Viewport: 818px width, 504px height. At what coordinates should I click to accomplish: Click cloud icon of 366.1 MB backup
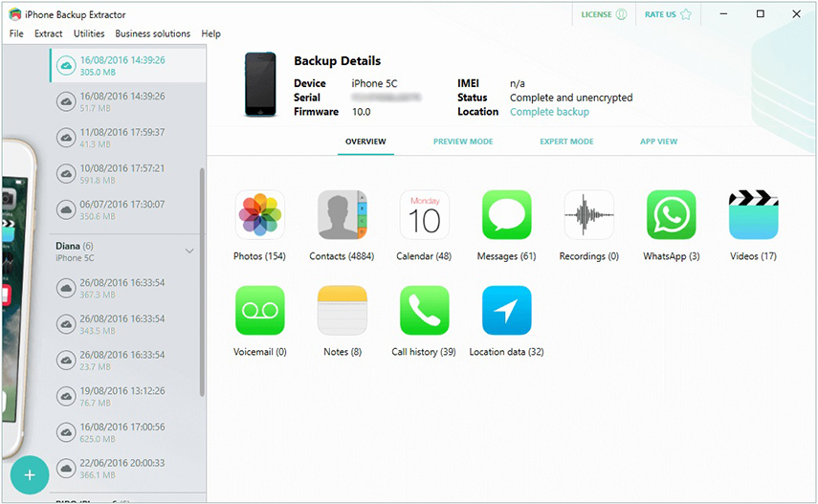(x=66, y=468)
